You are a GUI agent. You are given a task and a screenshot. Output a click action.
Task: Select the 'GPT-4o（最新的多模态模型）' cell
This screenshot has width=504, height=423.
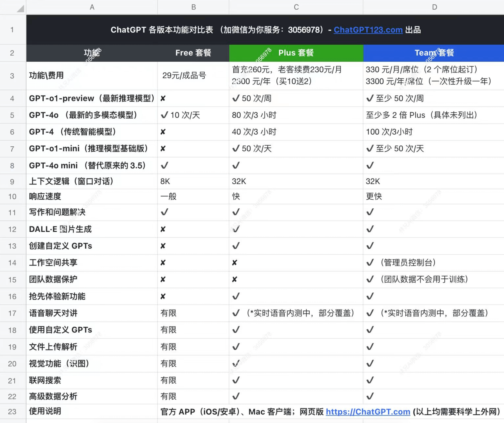point(92,115)
